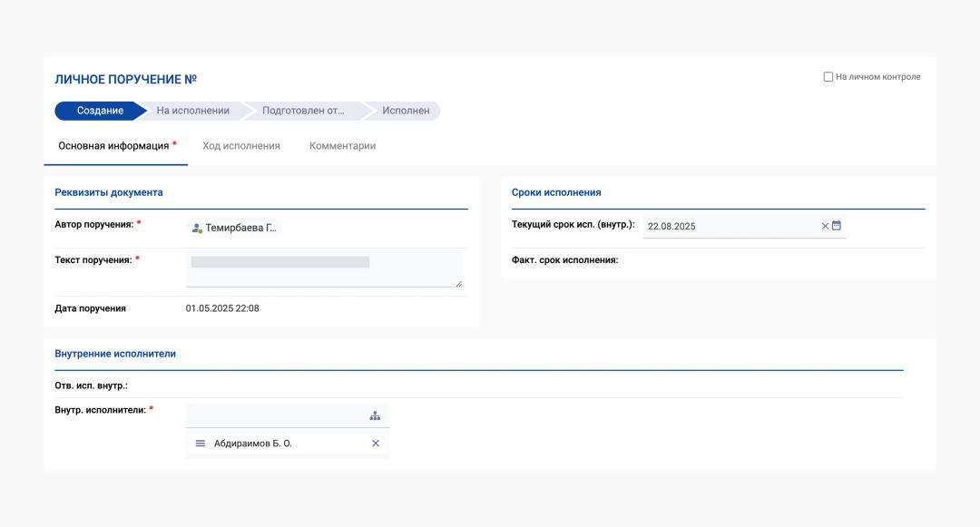Enable the На личном контроле checkbox
The image size is (980, 527).
tap(828, 77)
